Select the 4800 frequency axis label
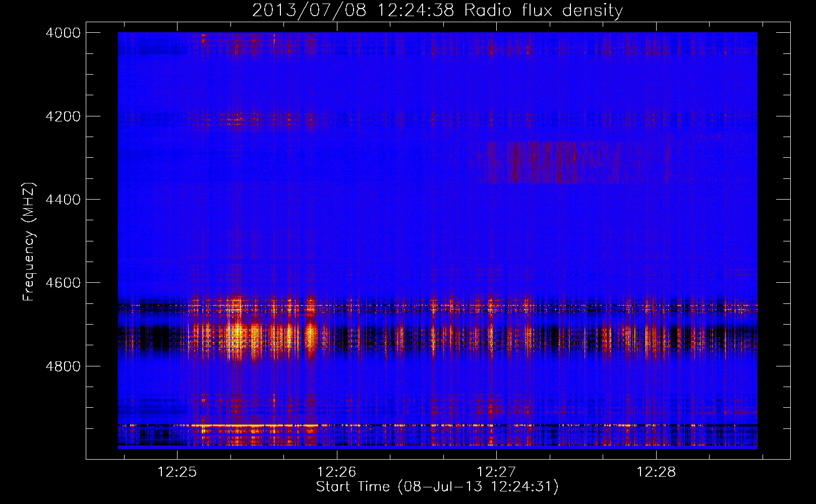The height and width of the screenshot is (504, 816). coord(63,366)
